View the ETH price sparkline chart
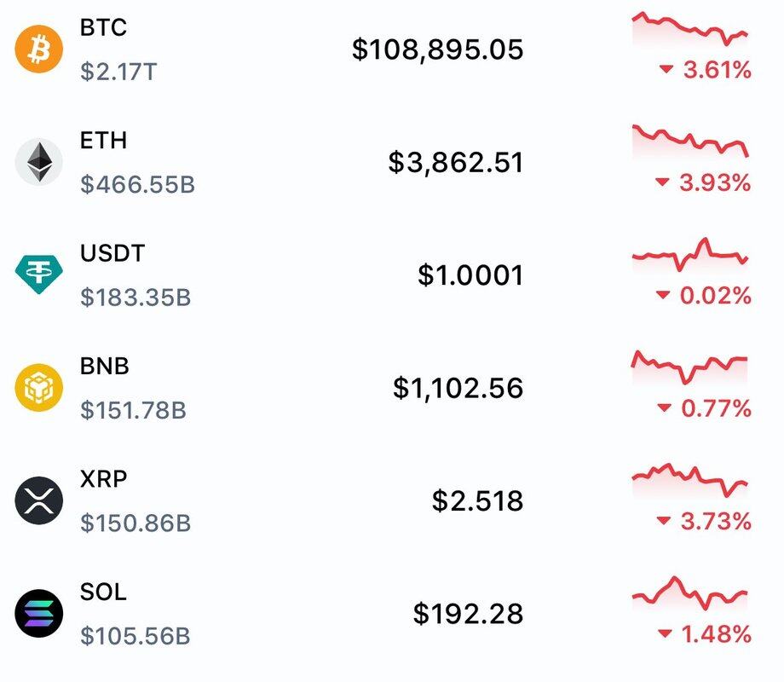The image size is (784, 682). (689, 142)
